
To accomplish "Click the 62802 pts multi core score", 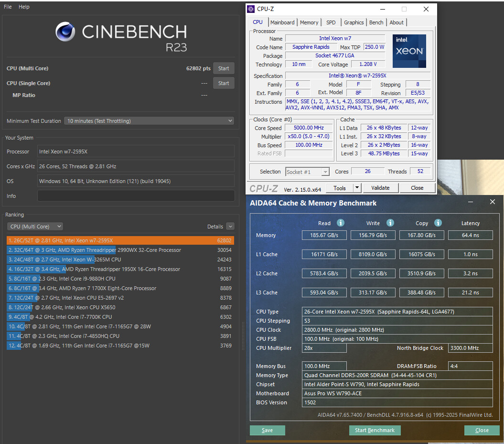I will coord(198,68).
